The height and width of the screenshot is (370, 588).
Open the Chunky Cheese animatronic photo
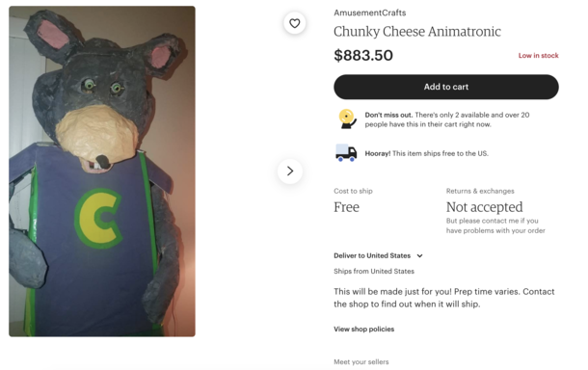(x=102, y=172)
